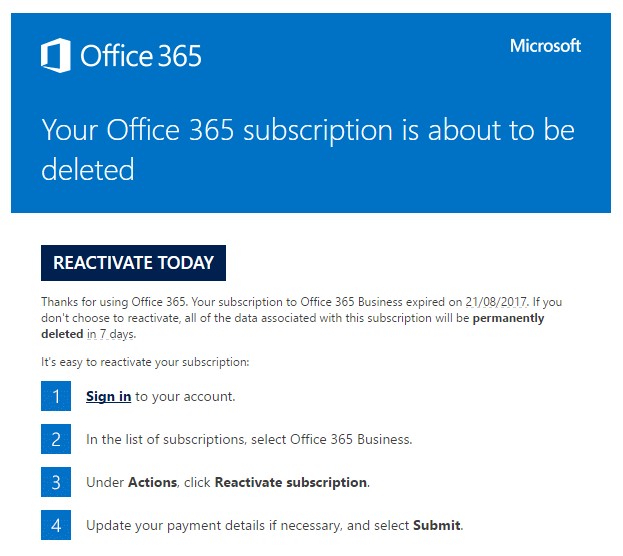This screenshot has width=623, height=556.
Task: Click the step 2 number icon
Action: pos(56,439)
